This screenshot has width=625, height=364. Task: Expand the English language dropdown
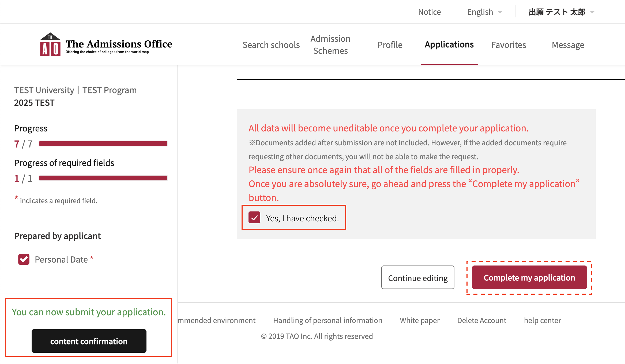pos(484,12)
